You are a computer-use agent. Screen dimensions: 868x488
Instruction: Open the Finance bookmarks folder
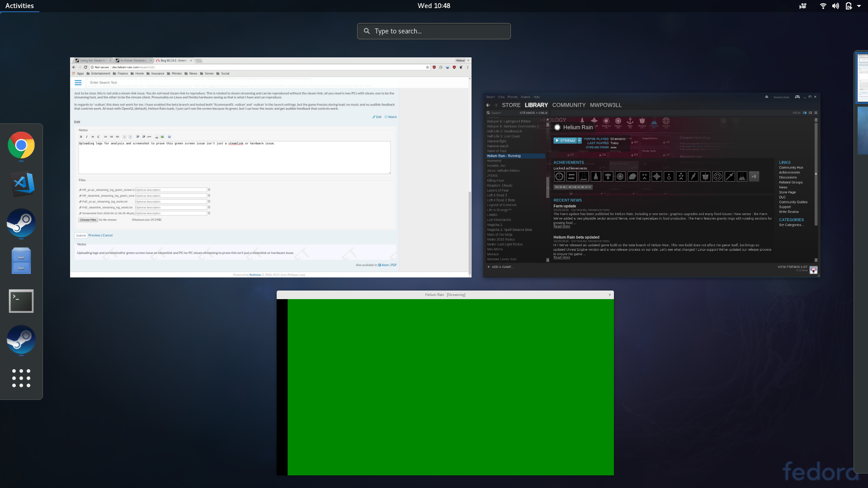click(120, 74)
